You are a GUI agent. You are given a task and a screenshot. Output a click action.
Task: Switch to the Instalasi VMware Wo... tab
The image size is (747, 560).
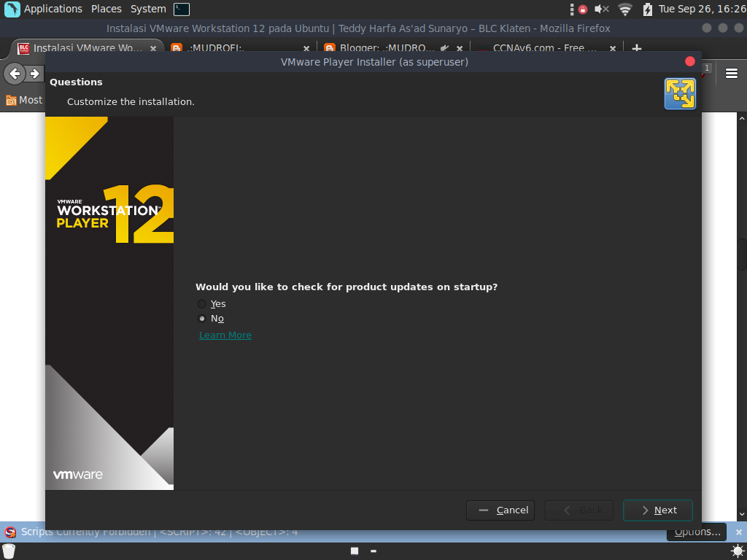coord(88,47)
